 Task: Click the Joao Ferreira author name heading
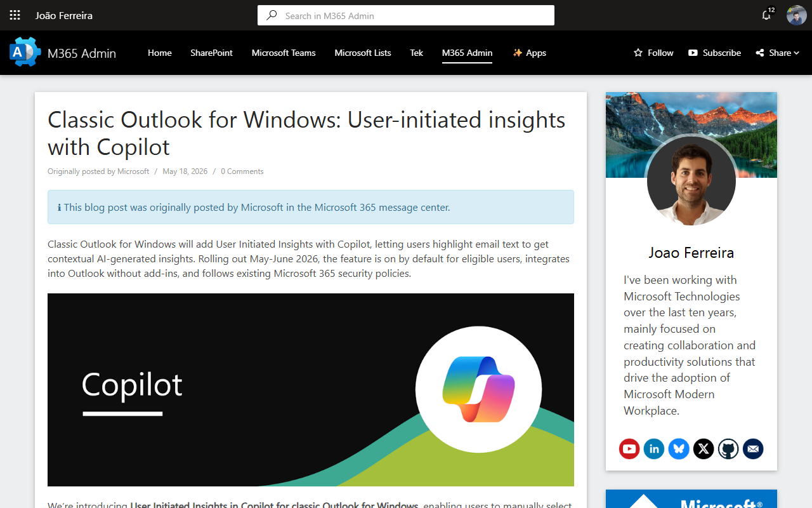(x=691, y=253)
